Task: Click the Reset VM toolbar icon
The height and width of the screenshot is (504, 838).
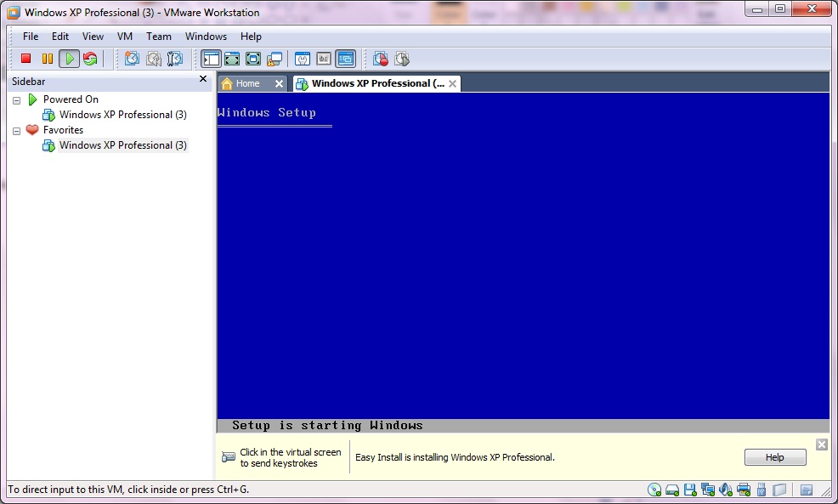Action: [90, 59]
